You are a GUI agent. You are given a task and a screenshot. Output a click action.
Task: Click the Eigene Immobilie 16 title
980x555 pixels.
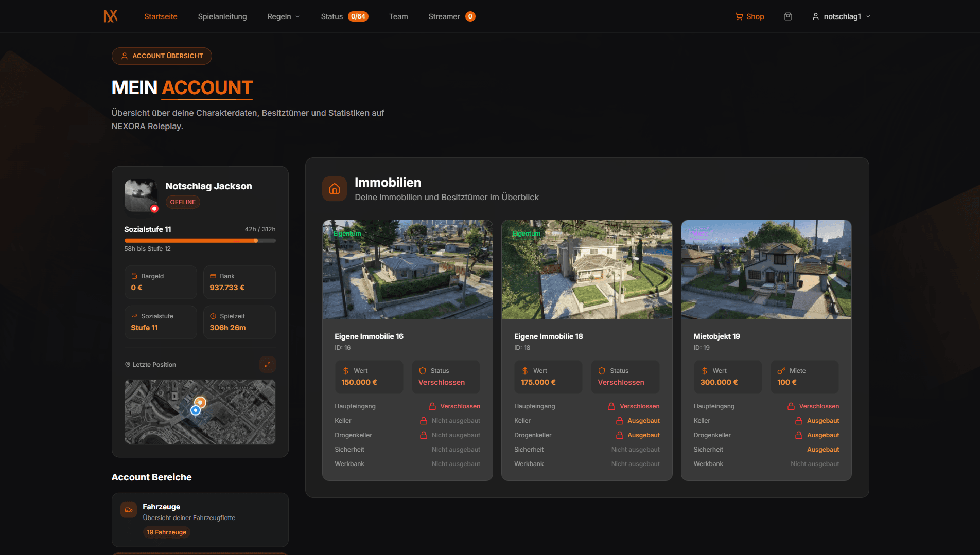coord(369,336)
